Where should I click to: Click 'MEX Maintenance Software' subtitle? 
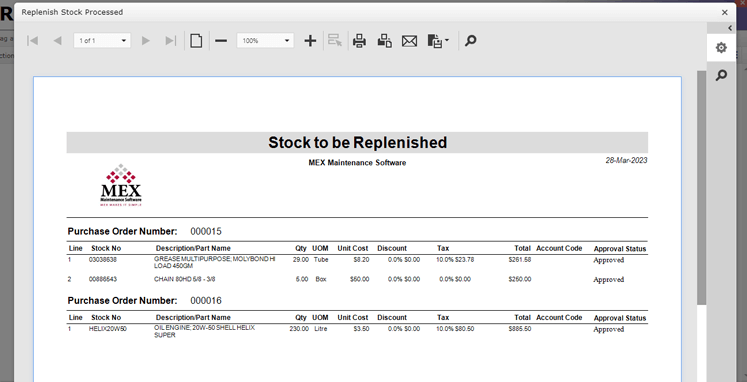[x=357, y=163]
